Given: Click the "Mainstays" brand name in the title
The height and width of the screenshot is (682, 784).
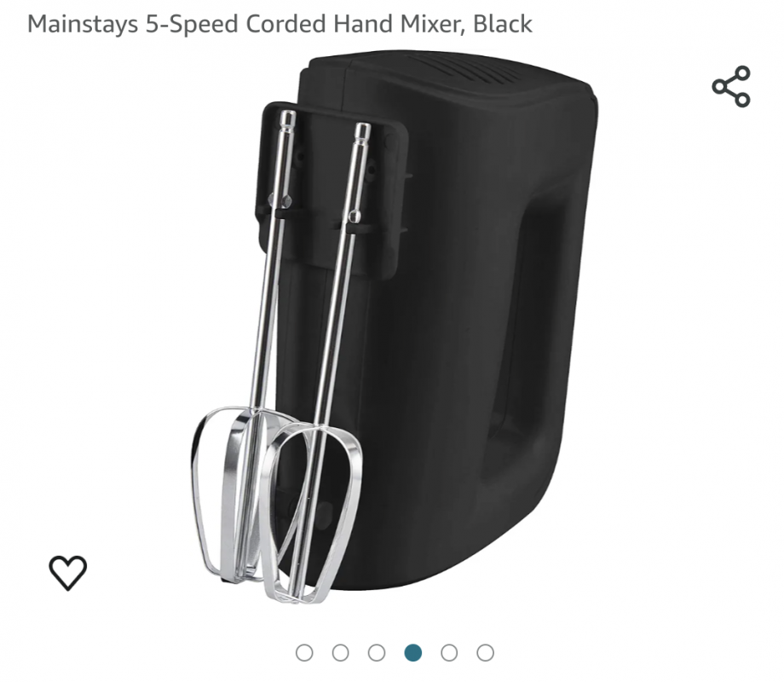Looking at the screenshot, I should tap(83, 24).
